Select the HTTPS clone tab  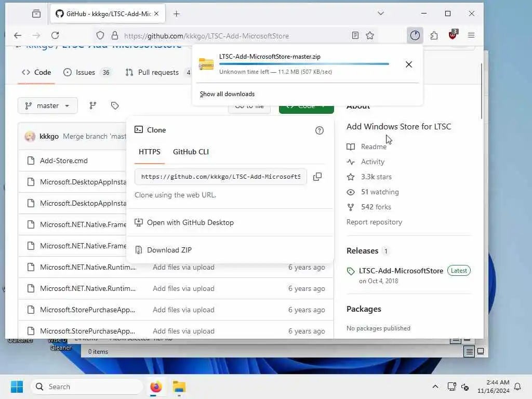(x=149, y=152)
